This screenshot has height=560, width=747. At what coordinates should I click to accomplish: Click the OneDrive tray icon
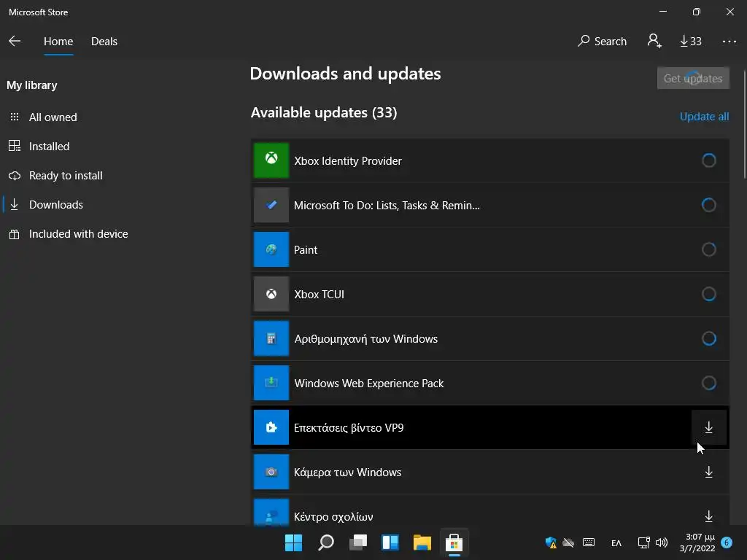click(568, 542)
